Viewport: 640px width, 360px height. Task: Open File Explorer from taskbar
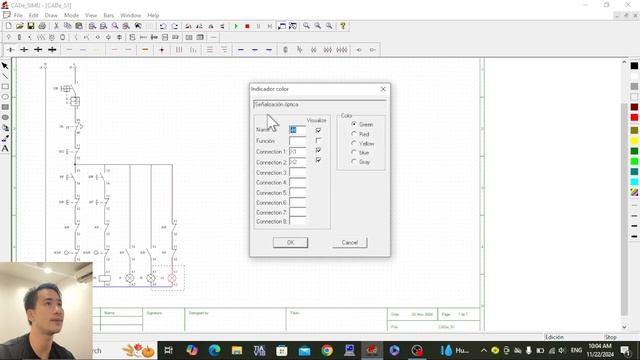coord(237,351)
